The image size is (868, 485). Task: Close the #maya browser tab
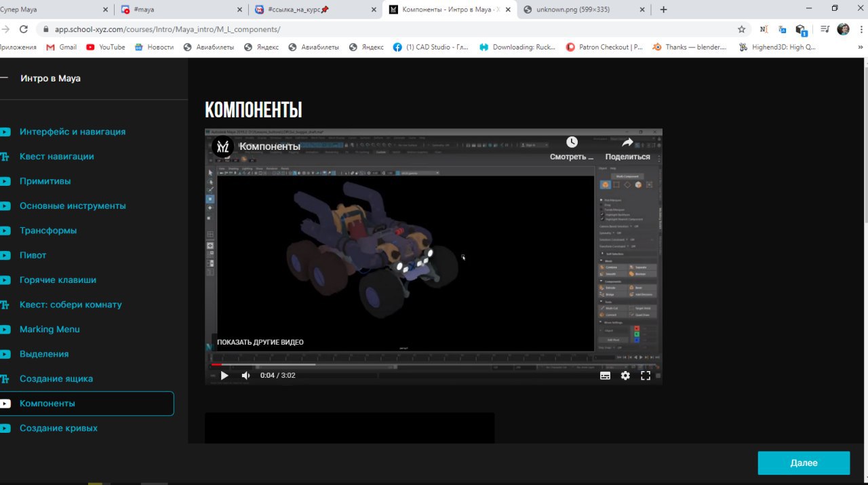click(x=239, y=9)
